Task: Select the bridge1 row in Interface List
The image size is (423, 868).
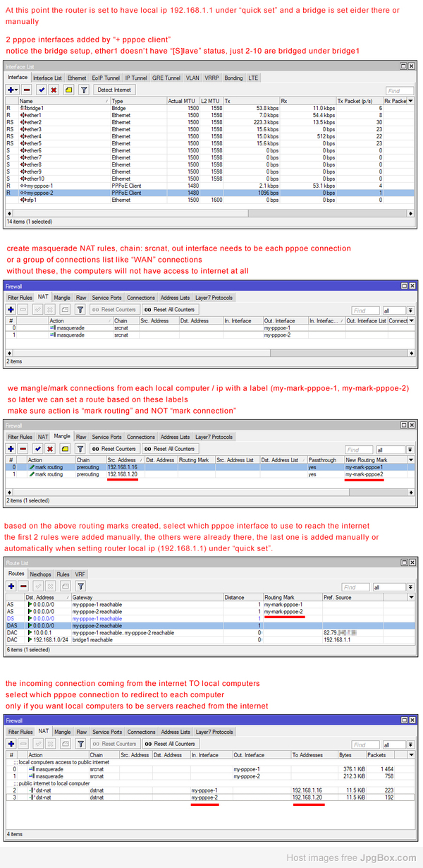Action: point(210,108)
